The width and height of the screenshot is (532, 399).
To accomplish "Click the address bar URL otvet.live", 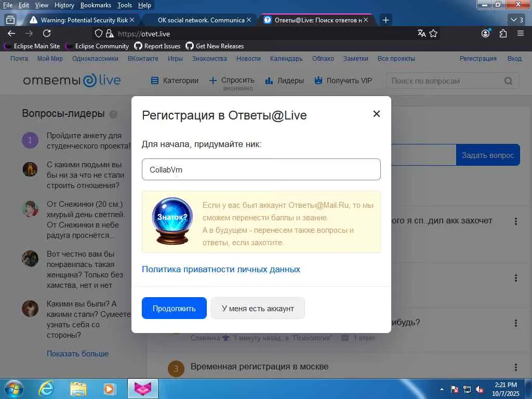I will (x=144, y=34).
